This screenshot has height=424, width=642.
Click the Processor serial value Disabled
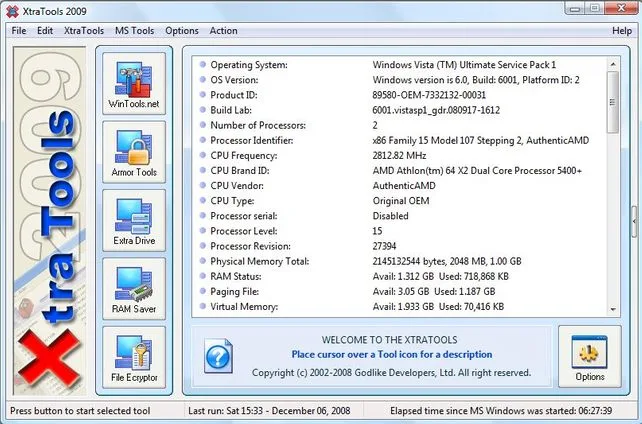390,216
